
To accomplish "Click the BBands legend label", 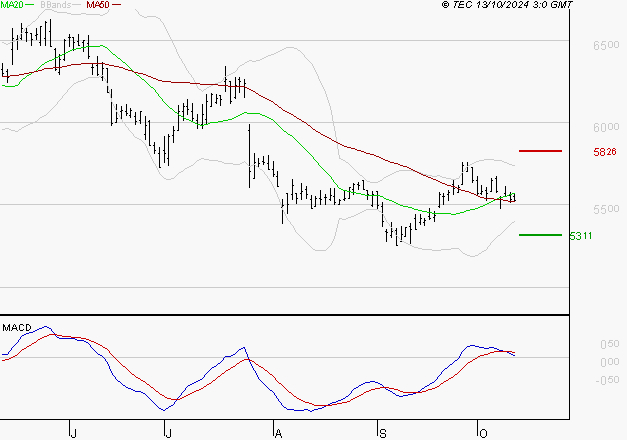I will pos(56,4).
